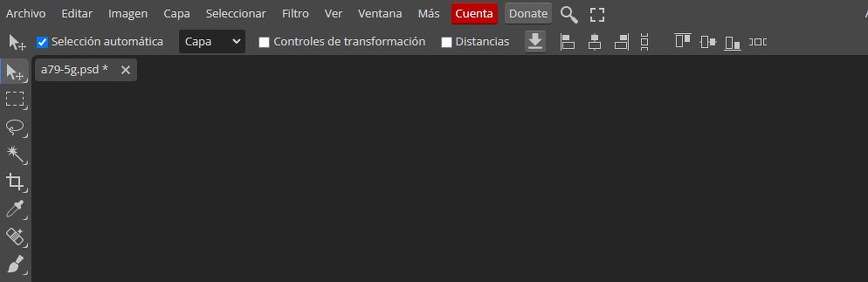Expand the Capa dropdown menu
Image resolution: width=868 pixels, height=282 pixels.
[x=212, y=42]
